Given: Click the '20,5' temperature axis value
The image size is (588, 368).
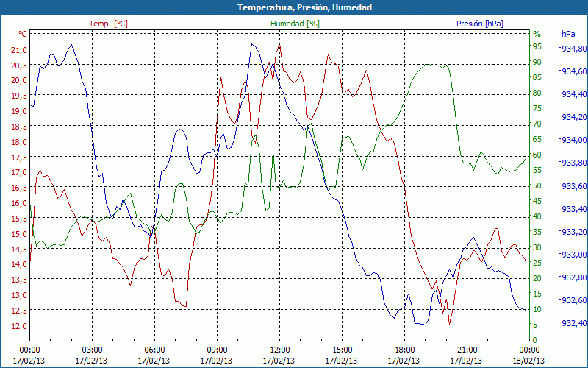Looking at the screenshot, I should [19, 65].
